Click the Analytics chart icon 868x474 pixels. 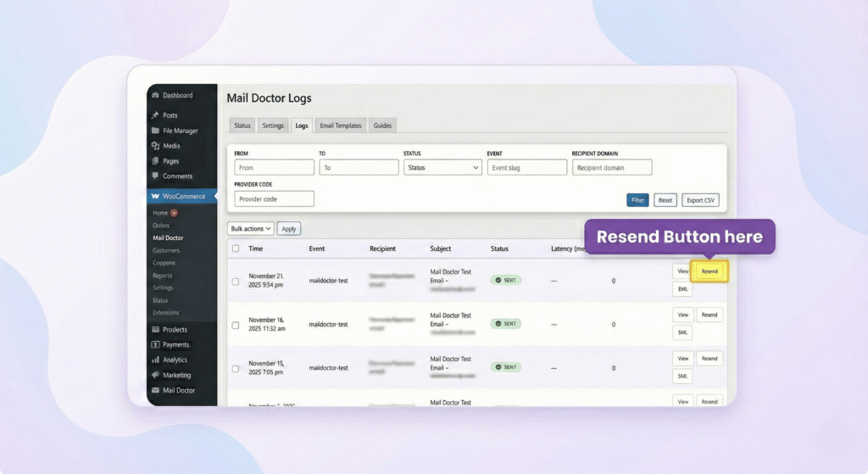coord(155,360)
